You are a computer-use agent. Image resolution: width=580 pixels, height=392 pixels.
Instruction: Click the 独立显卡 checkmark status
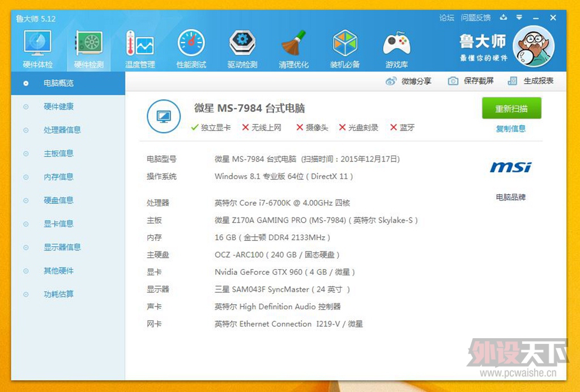coord(211,127)
